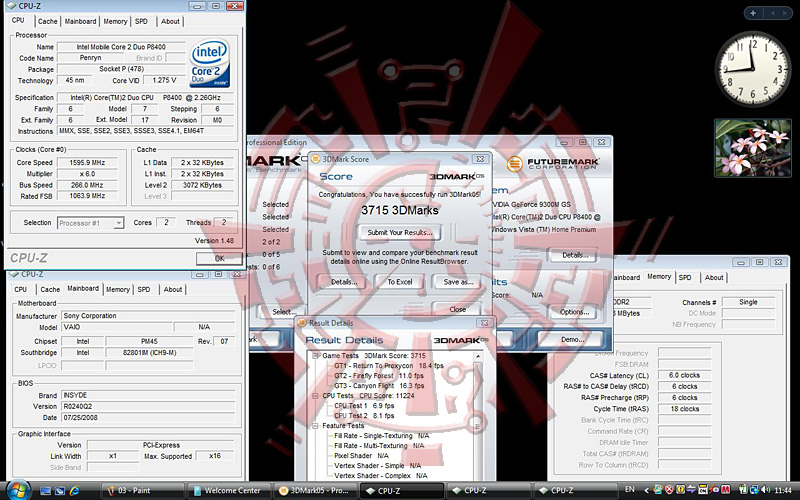800x500 pixels.
Task: Select CPU Test 2 result row
Action: (x=364, y=415)
